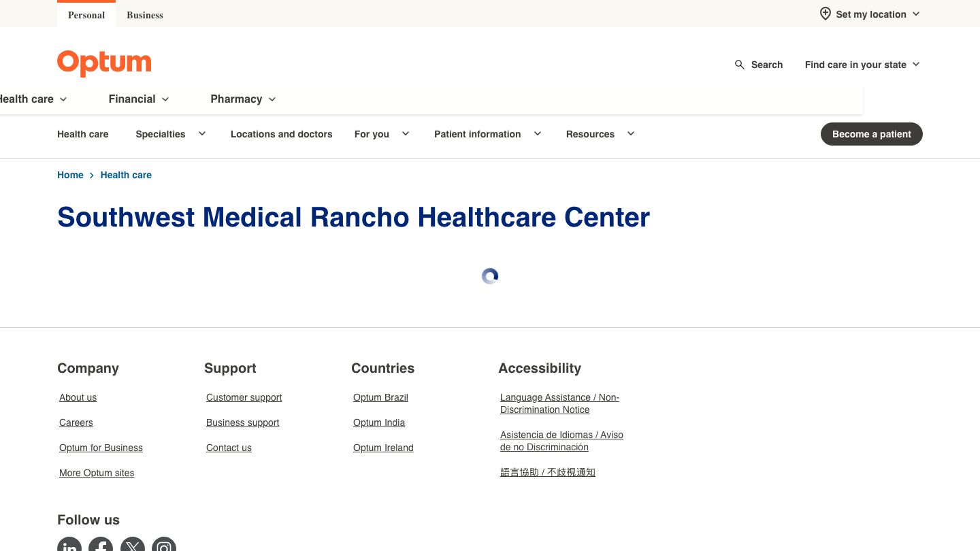Image resolution: width=980 pixels, height=551 pixels.
Task: Click the search magnifier icon
Action: pyautogui.click(x=740, y=65)
